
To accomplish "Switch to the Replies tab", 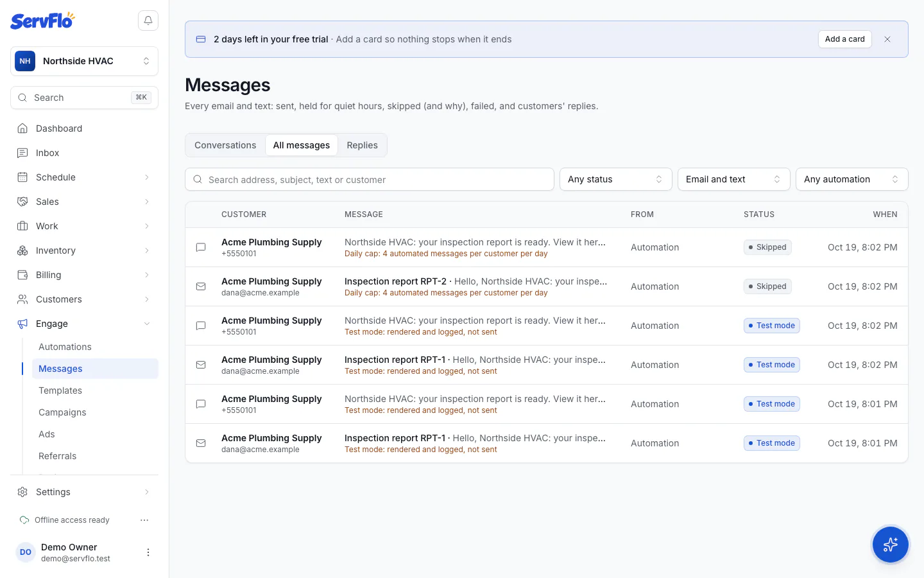I will point(363,145).
